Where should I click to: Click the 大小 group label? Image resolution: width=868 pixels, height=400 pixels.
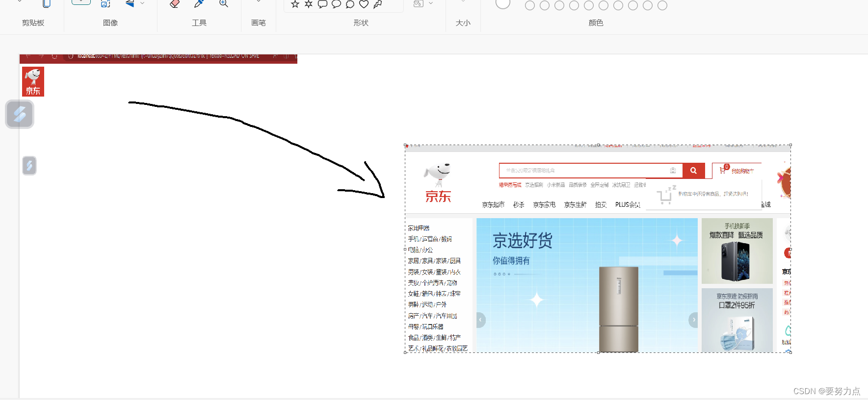[463, 23]
